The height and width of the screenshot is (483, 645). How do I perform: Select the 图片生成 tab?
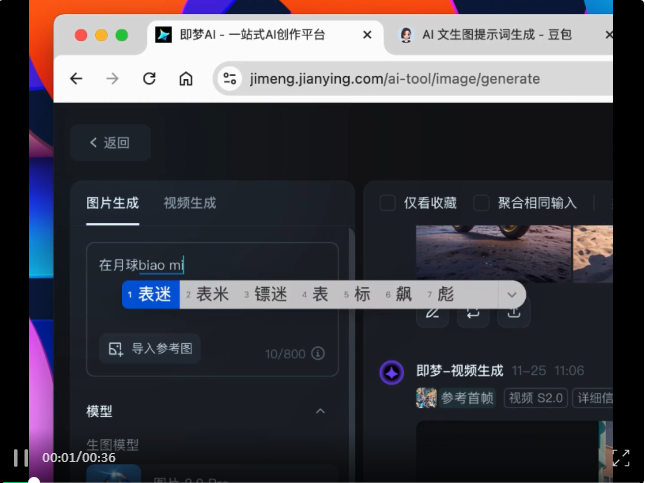tap(112, 203)
